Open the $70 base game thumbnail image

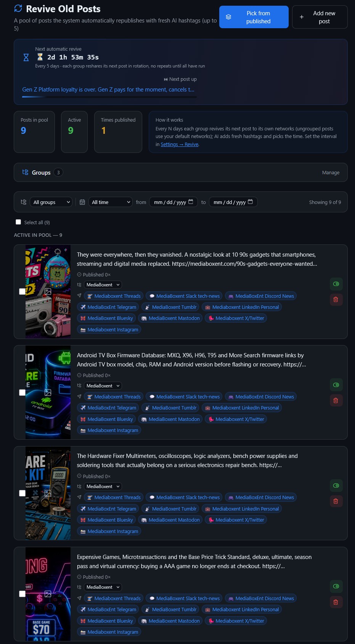click(x=48, y=594)
